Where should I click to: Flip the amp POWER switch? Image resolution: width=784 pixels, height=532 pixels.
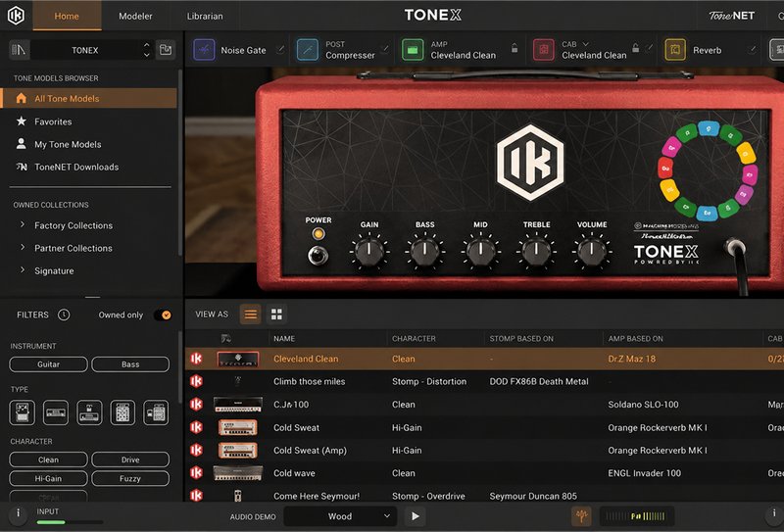318,255
